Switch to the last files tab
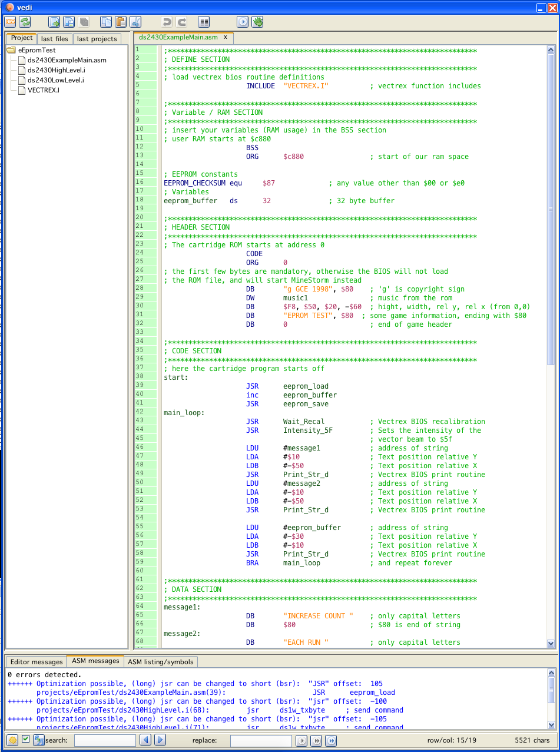This screenshot has height=752, width=560. point(54,39)
